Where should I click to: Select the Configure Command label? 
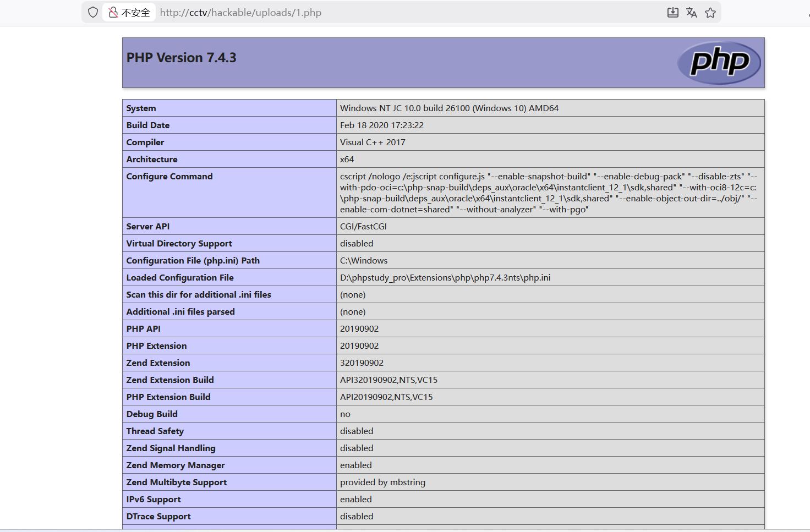pos(169,177)
